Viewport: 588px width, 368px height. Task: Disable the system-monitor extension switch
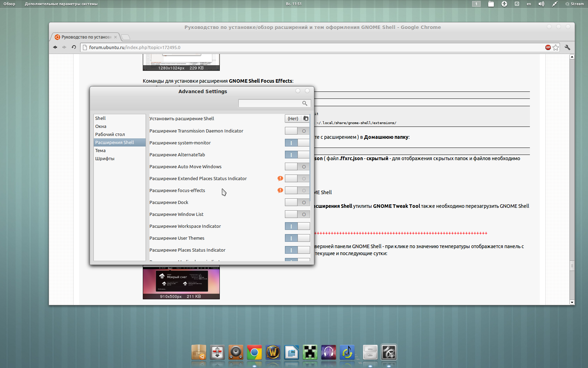(297, 143)
